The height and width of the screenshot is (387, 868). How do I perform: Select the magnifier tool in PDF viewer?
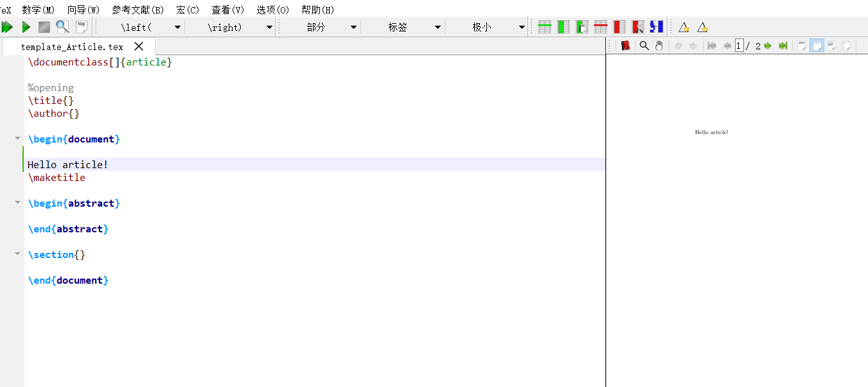pos(644,45)
